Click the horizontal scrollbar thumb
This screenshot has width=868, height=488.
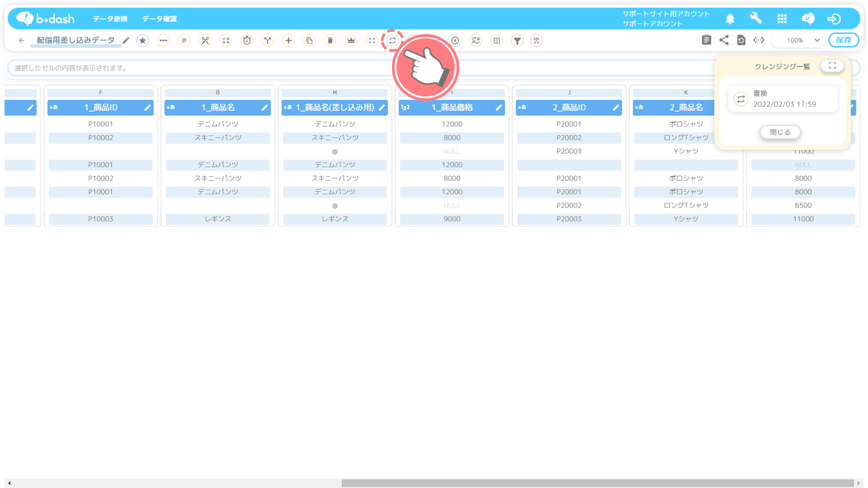[x=597, y=483]
